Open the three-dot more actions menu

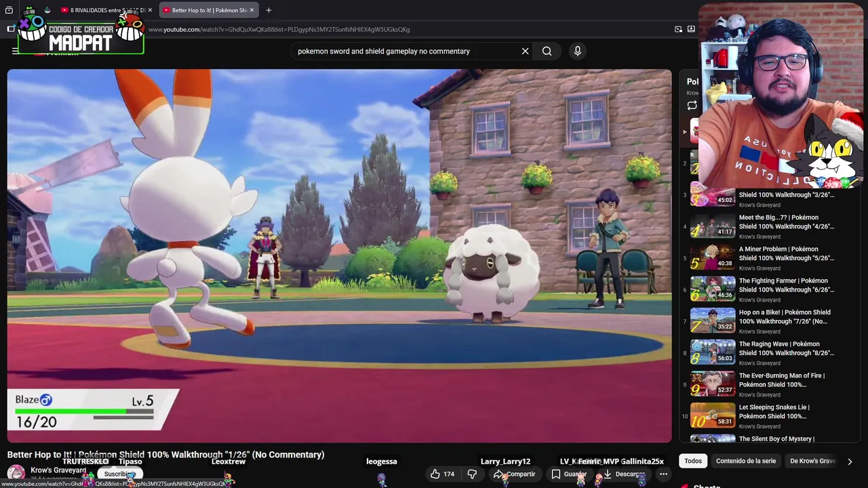pos(663,474)
